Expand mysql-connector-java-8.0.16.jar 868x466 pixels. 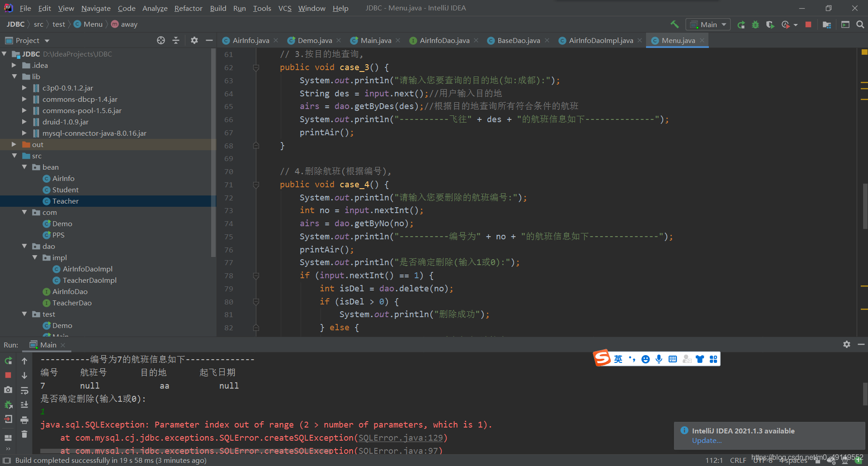click(x=24, y=133)
